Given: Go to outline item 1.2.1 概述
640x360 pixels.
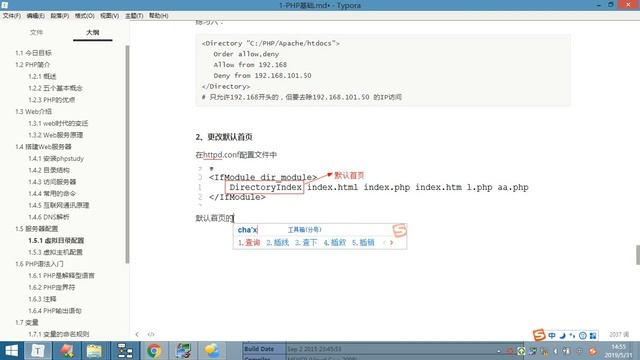Looking at the screenshot, I should coord(42,76).
